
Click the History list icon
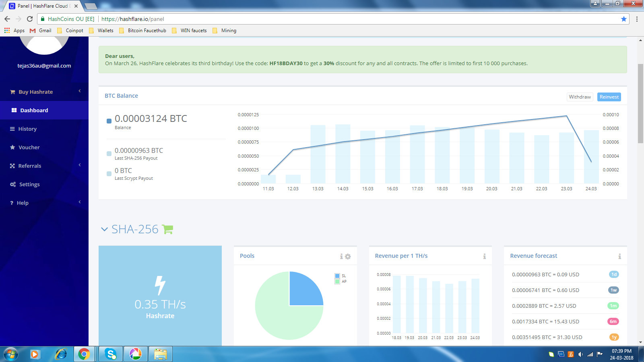(12, 129)
